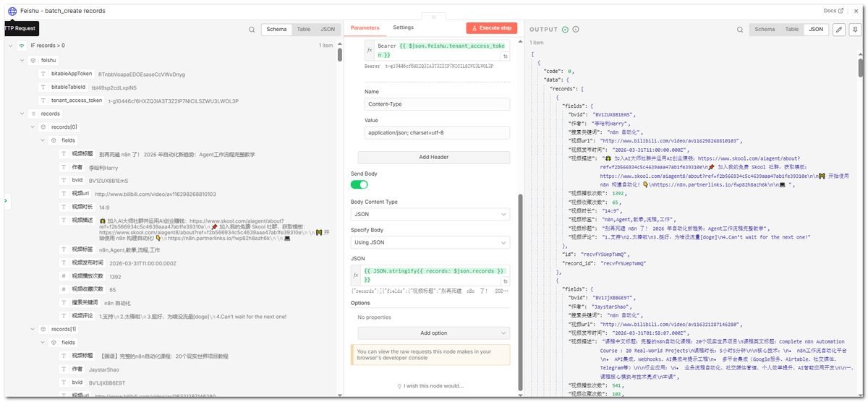
Task: Switch to the Settings tab
Action: pos(403,27)
